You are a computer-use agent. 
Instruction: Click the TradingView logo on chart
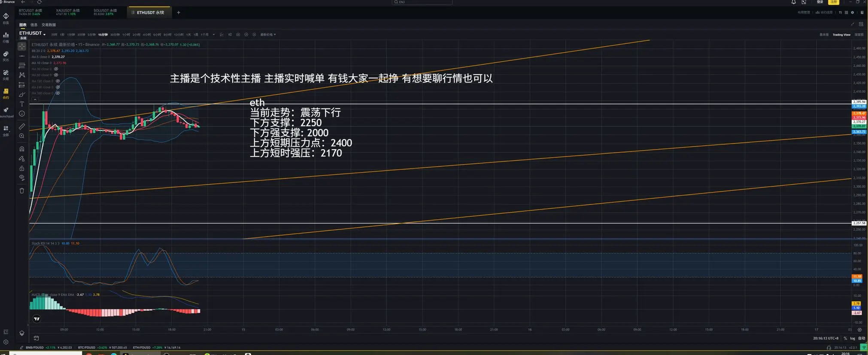pos(37,319)
